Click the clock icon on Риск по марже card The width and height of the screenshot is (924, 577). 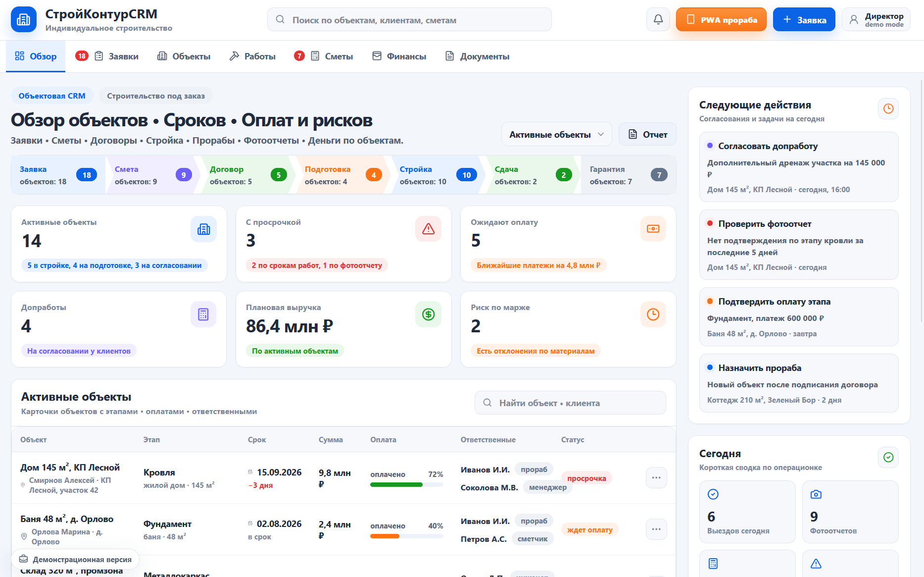[653, 314]
